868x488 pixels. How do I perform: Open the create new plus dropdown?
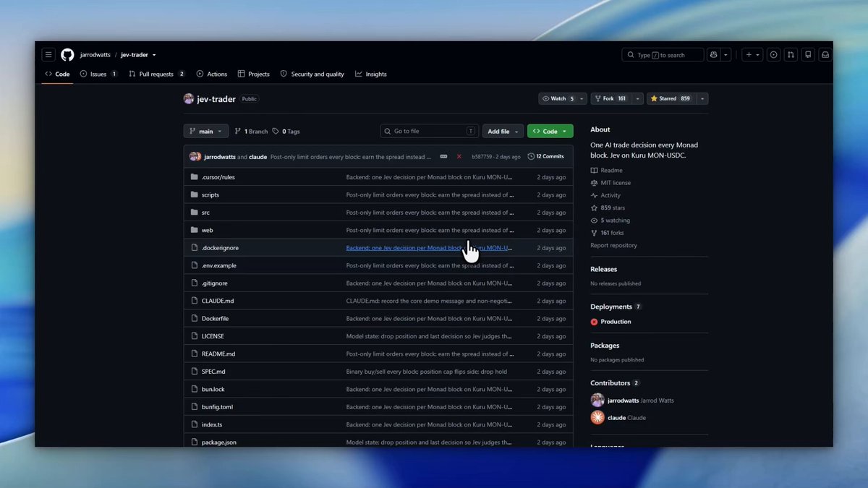[x=752, y=55]
